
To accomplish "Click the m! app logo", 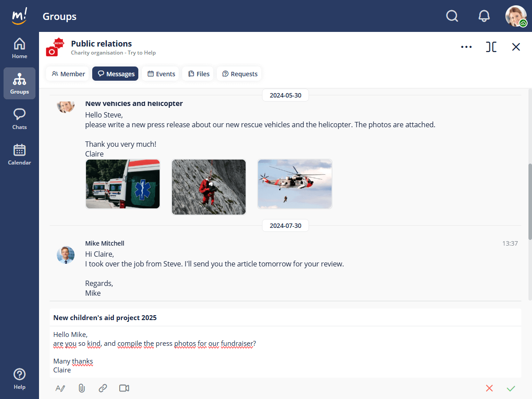I will coord(20,16).
